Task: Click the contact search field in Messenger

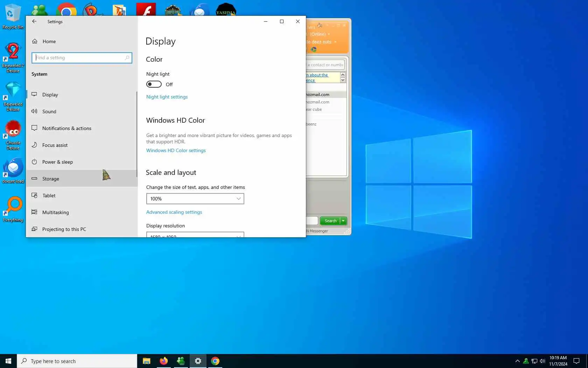Action: click(325, 65)
